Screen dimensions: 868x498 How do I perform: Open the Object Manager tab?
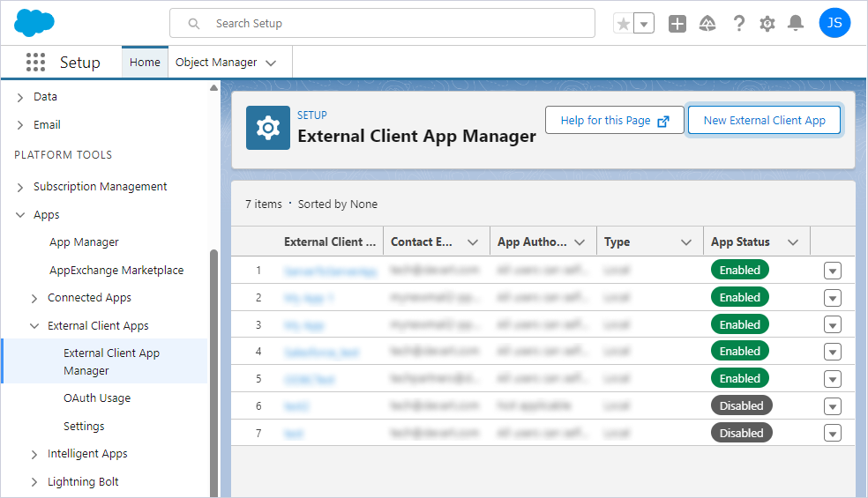tap(216, 63)
